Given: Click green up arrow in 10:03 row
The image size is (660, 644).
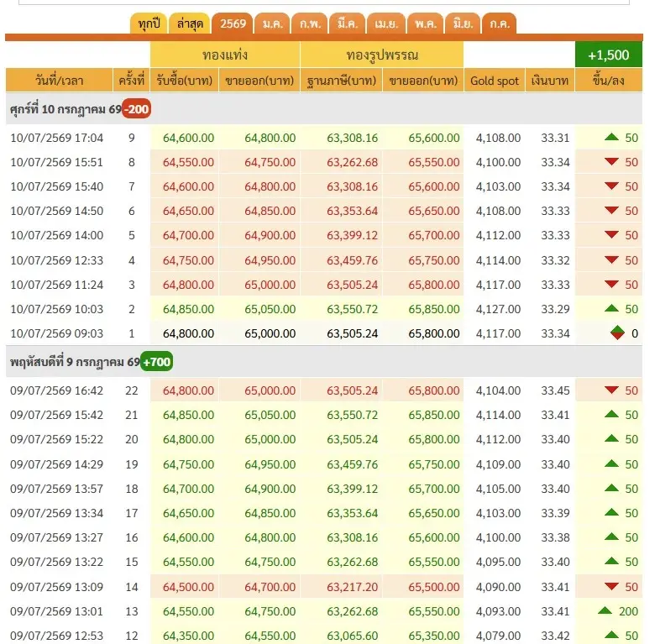Looking at the screenshot, I should click(x=611, y=308).
